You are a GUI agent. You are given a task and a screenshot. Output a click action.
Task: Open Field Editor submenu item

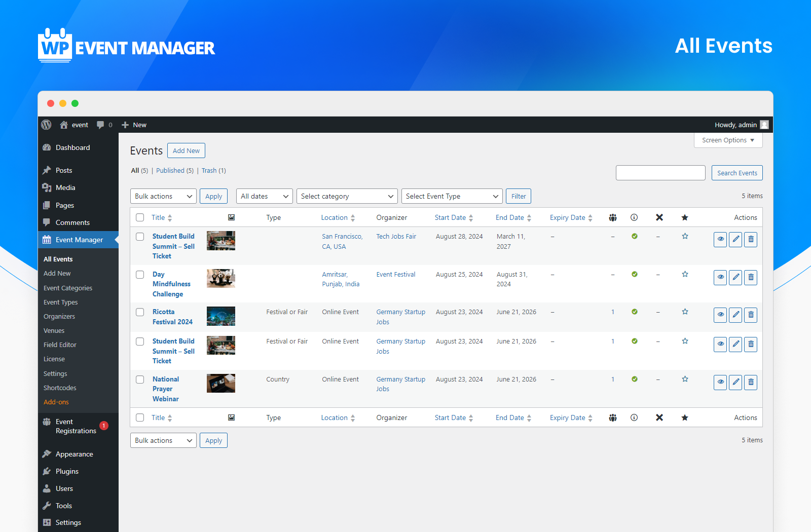(x=60, y=345)
